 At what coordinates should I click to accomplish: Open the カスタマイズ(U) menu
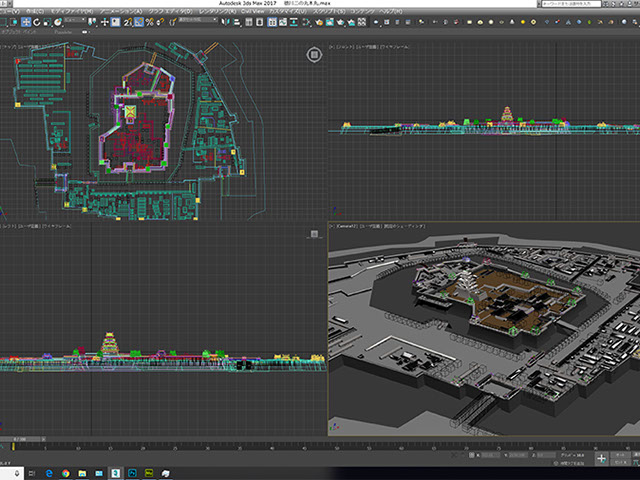coord(290,10)
